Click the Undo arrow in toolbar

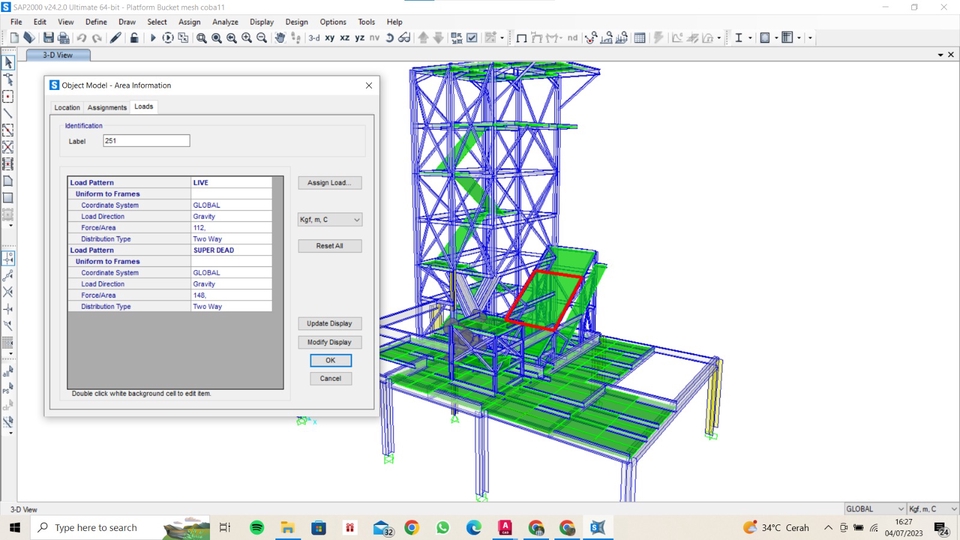[x=82, y=38]
